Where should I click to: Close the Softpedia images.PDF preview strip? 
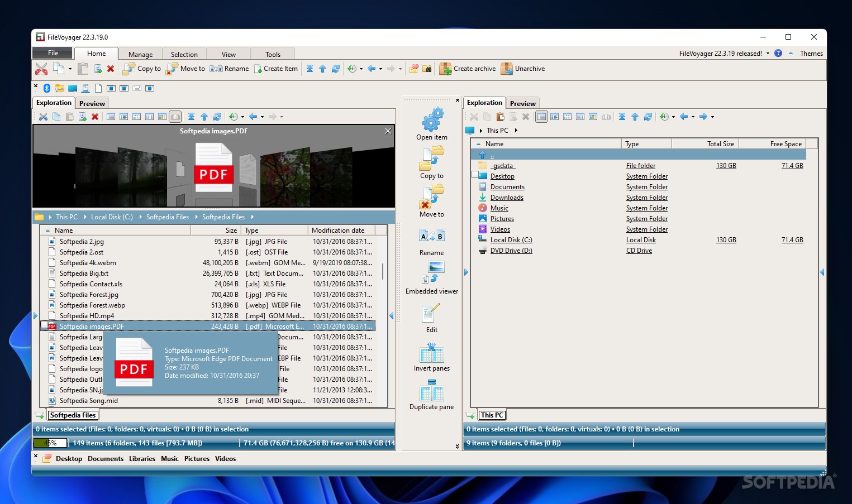[388, 131]
